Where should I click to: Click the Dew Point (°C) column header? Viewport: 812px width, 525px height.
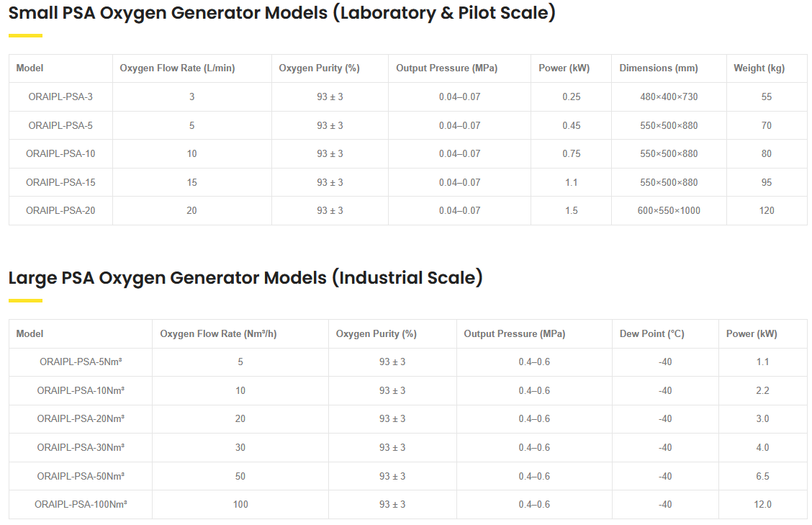click(651, 333)
